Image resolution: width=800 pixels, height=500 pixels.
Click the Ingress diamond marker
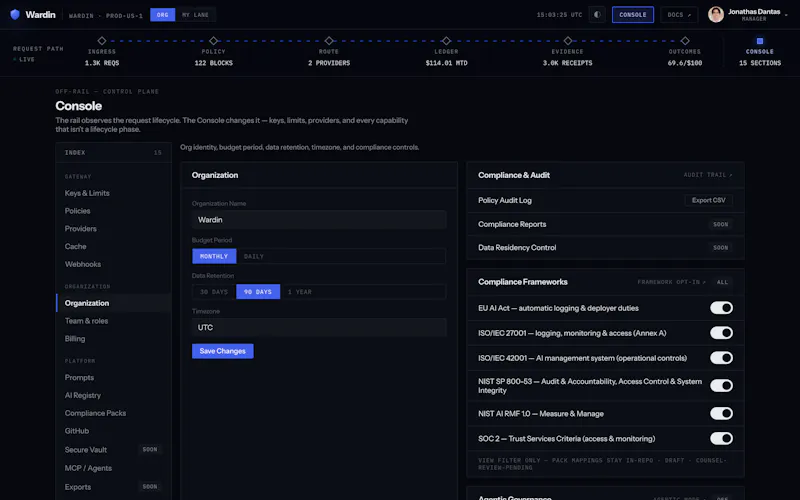[102, 41]
